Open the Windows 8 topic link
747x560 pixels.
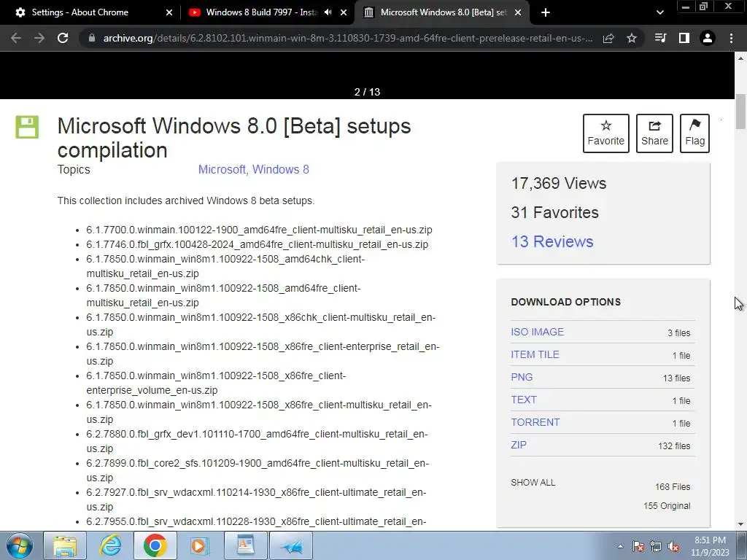pos(281,169)
